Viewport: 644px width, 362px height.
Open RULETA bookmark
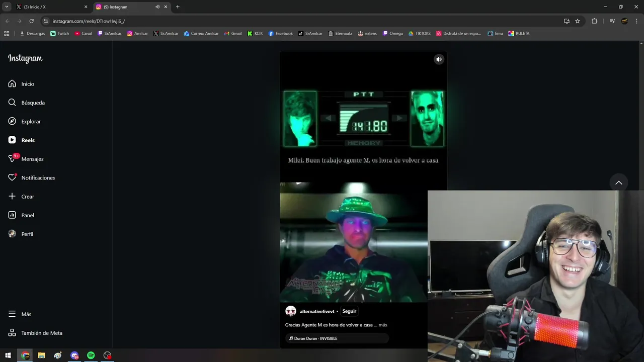point(519,34)
